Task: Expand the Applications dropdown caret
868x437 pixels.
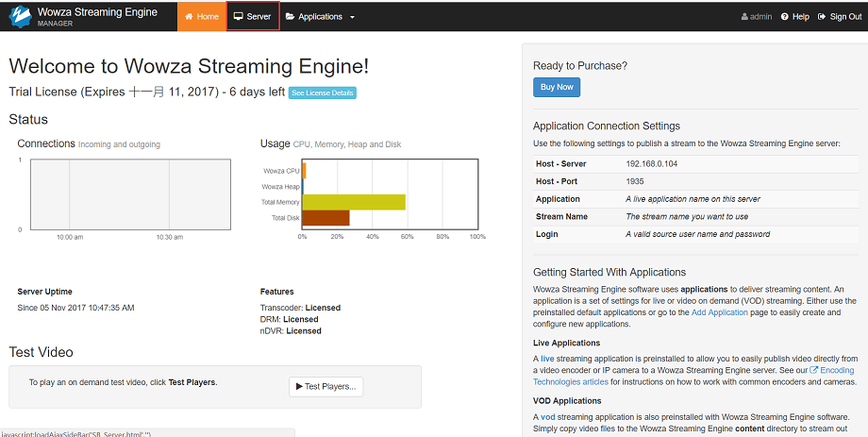Action: pyautogui.click(x=352, y=17)
